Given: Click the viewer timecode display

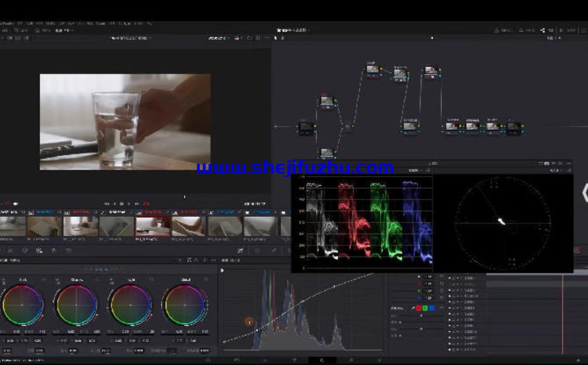Looking at the screenshot, I should (x=255, y=204).
